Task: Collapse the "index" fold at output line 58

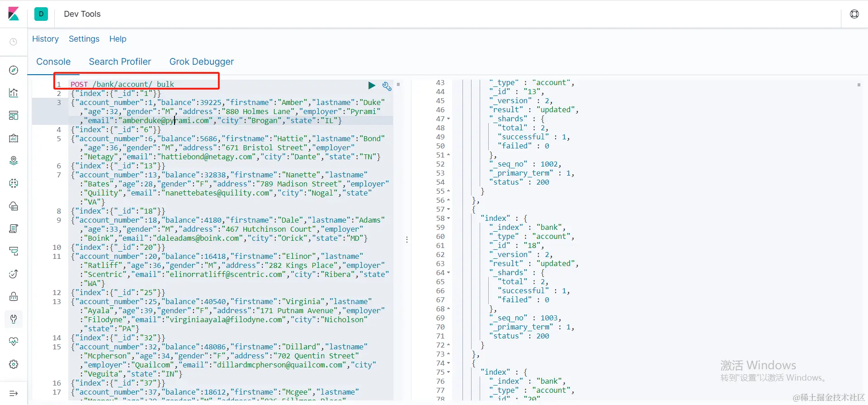Action: (x=448, y=219)
